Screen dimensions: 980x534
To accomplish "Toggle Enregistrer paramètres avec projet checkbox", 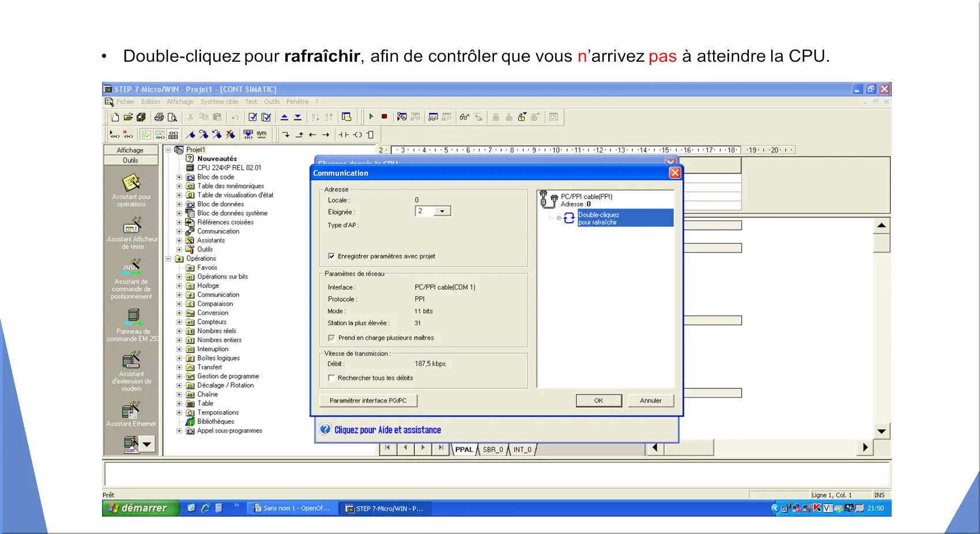I will [331, 256].
